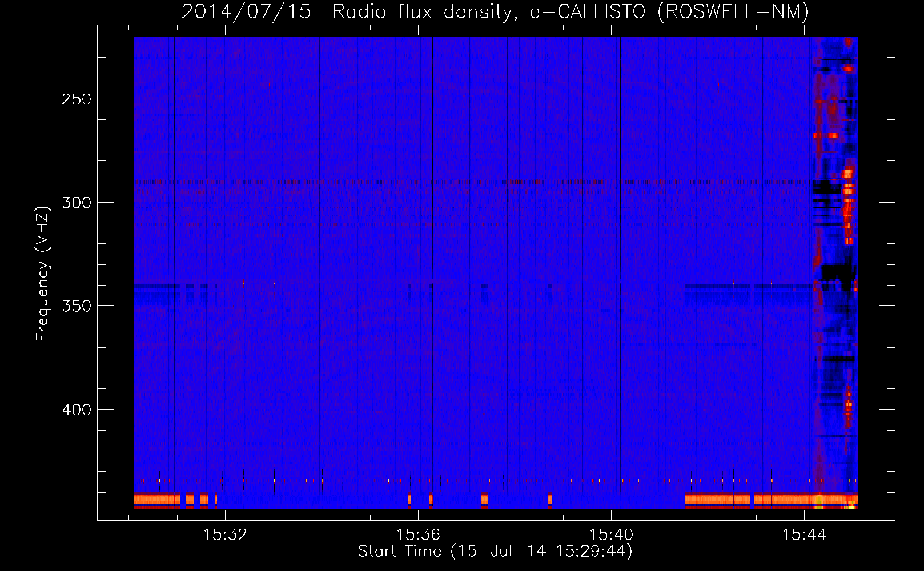Click the 'Start Time (15-Jul-14 15:29:44)' label
924x571 pixels.
click(x=495, y=552)
